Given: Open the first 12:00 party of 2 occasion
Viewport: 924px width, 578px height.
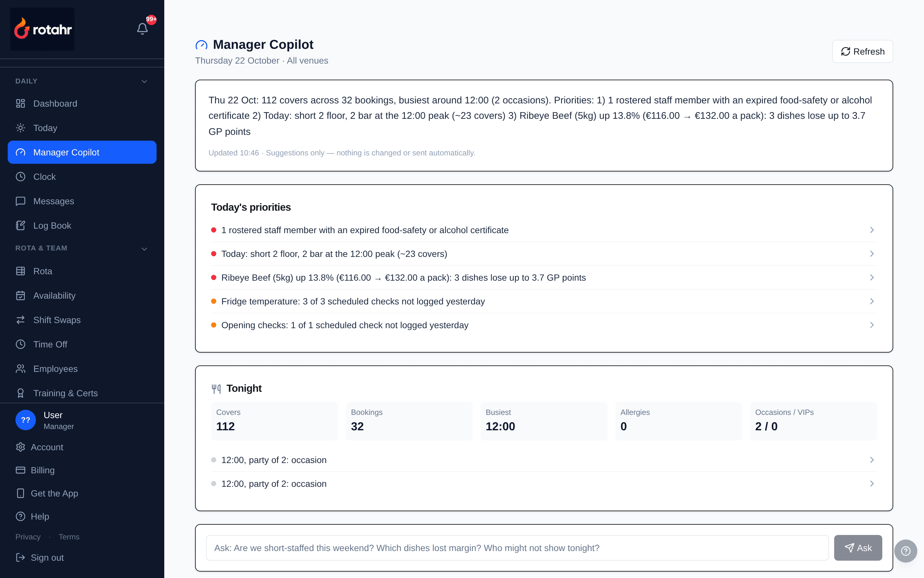Looking at the screenshot, I should (544, 460).
